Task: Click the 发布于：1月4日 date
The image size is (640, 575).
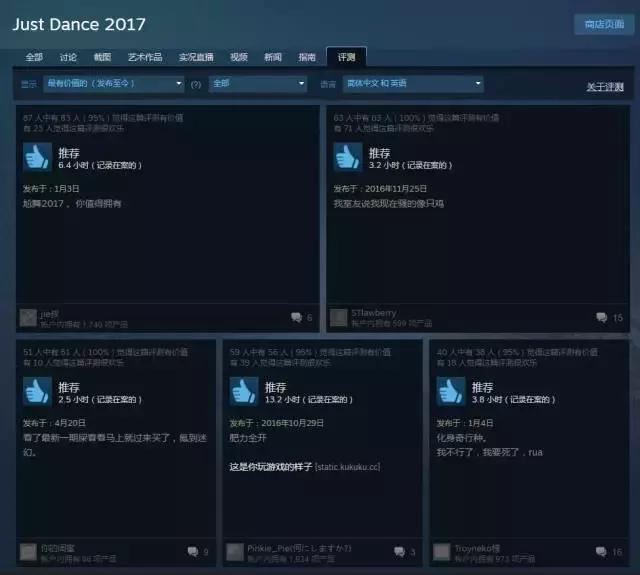Action: tap(464, 423)
